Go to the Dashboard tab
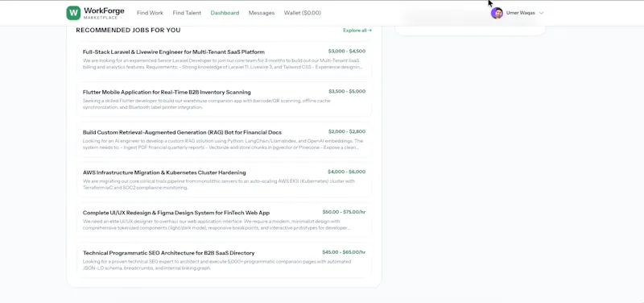 225,13
